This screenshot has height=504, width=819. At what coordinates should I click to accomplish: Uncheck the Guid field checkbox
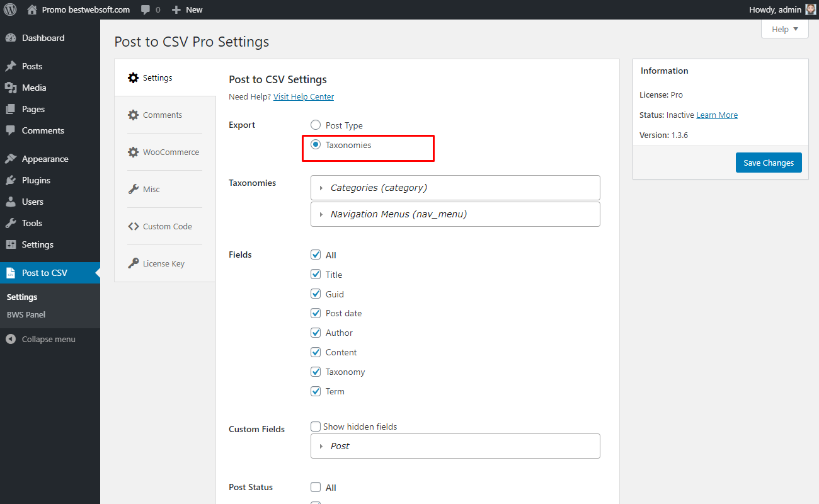[x=316, y=294]
